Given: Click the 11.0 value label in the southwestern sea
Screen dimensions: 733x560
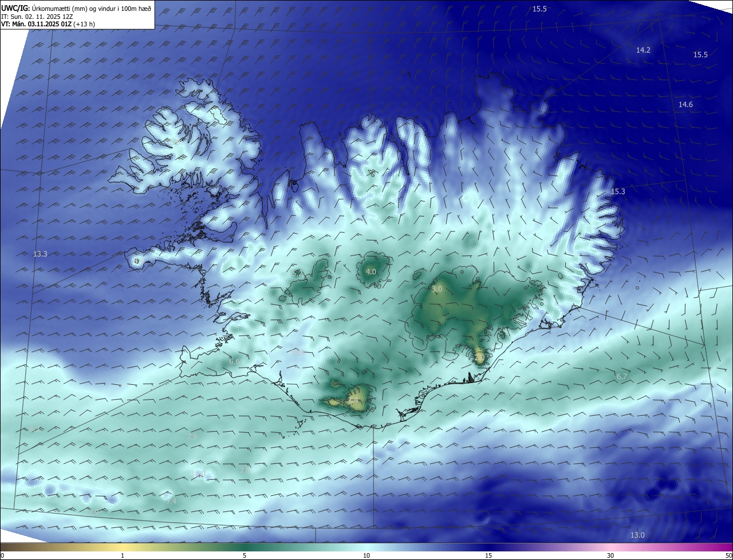Looking at the screenshot, I should pos(198,474).
